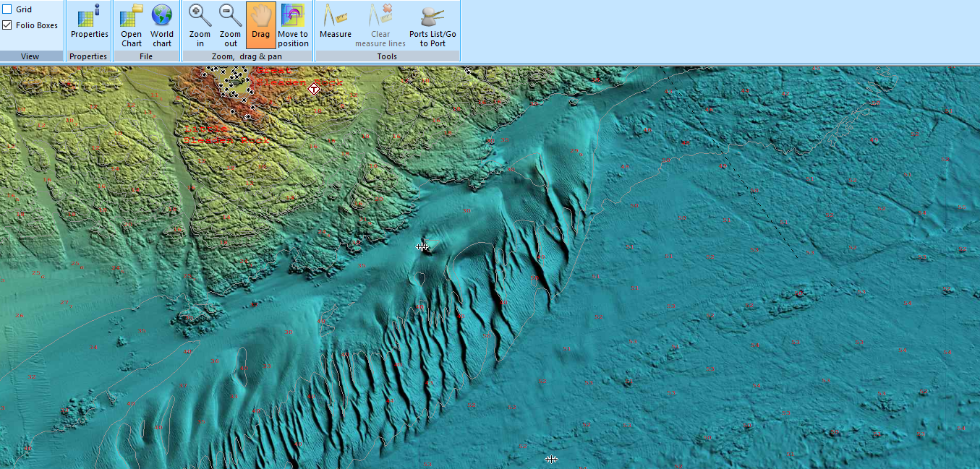Viewport: 980px width, 469px height.
Task: Open the Ports List/Go to Port tool
Action: click(433, 24)
